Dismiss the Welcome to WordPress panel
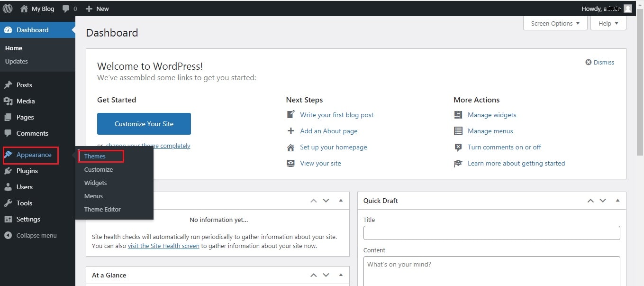 click(x=600, y=62)
